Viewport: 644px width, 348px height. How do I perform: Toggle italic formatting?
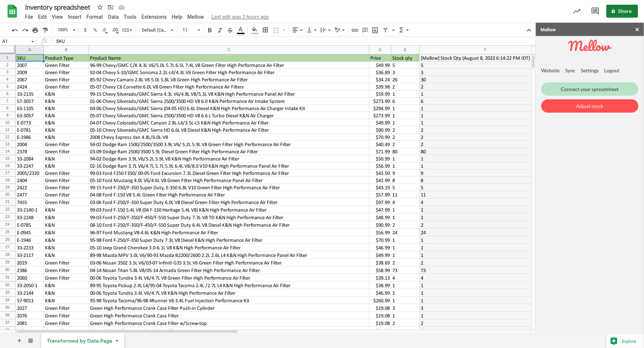click(220, 30)
